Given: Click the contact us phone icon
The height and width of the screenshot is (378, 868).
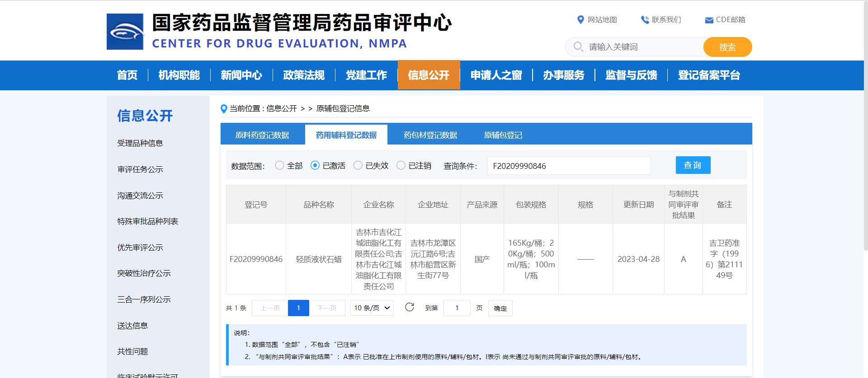Looking at the screenshot, I should (645, 20).
